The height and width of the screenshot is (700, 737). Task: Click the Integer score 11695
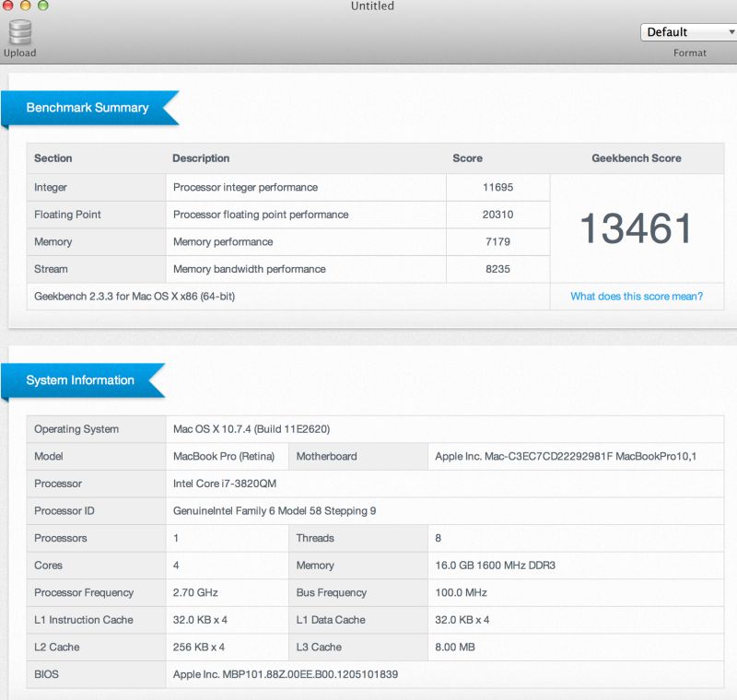[497, 188]
